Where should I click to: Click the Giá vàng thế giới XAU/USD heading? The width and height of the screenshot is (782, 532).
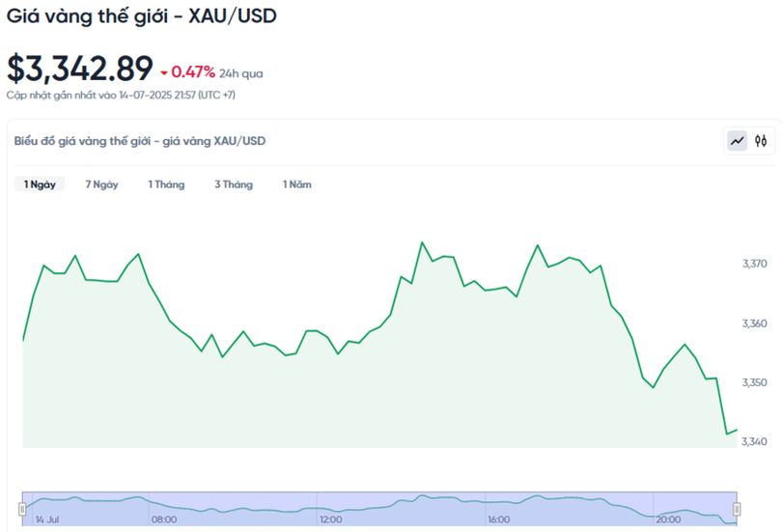(141, 16)
